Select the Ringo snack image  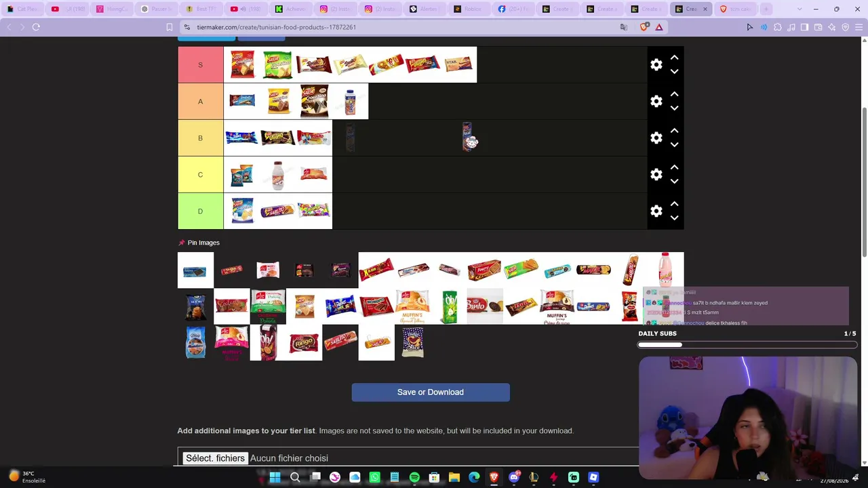coord(304,343)
